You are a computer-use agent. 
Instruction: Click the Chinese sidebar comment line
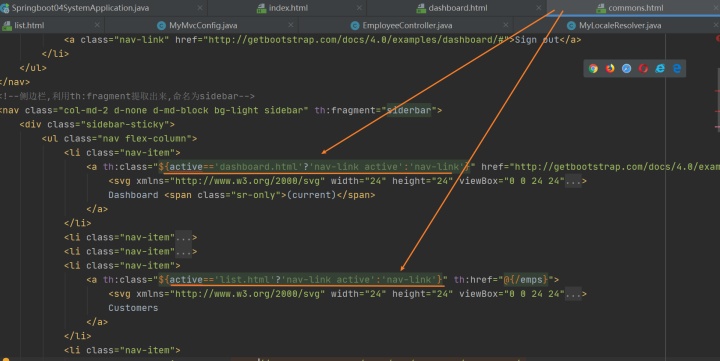click(x=127, y=96)
